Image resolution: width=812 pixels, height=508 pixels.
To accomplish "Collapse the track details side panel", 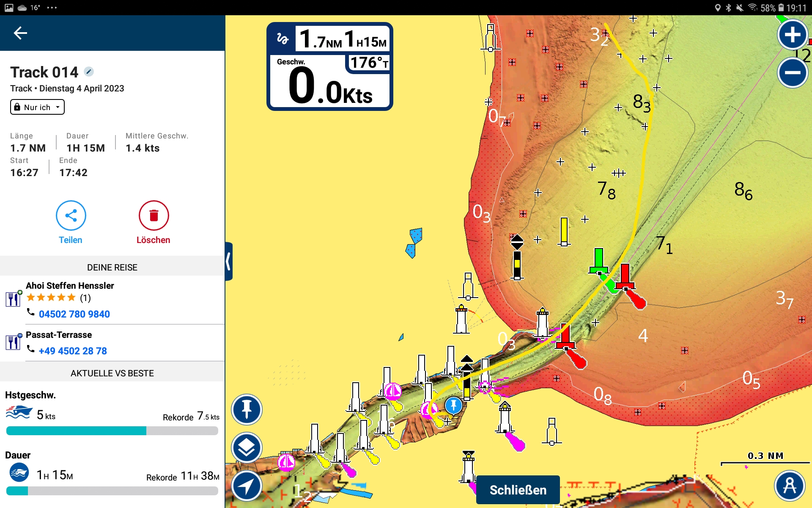I will tap(229, 261).
